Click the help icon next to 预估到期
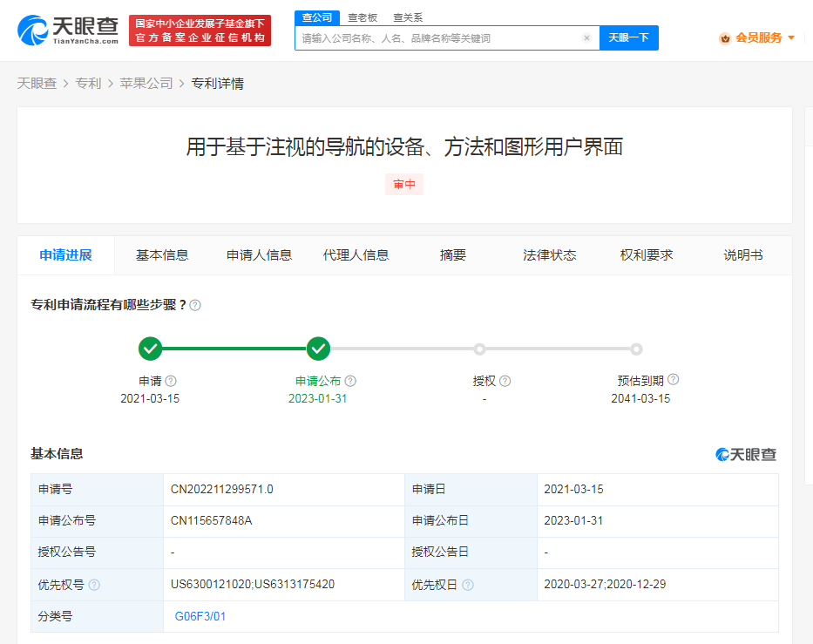The image size is (813, 644). click(673, 380)
